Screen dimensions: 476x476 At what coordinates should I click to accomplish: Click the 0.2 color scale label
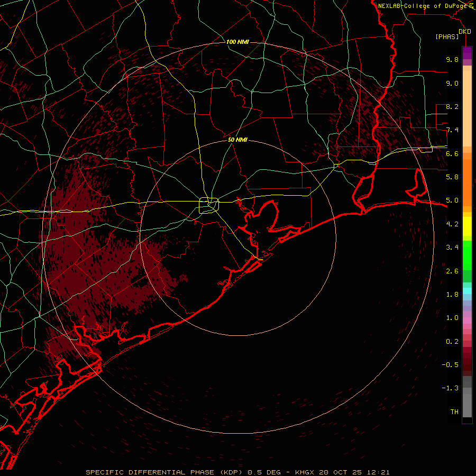click(452, 342)
